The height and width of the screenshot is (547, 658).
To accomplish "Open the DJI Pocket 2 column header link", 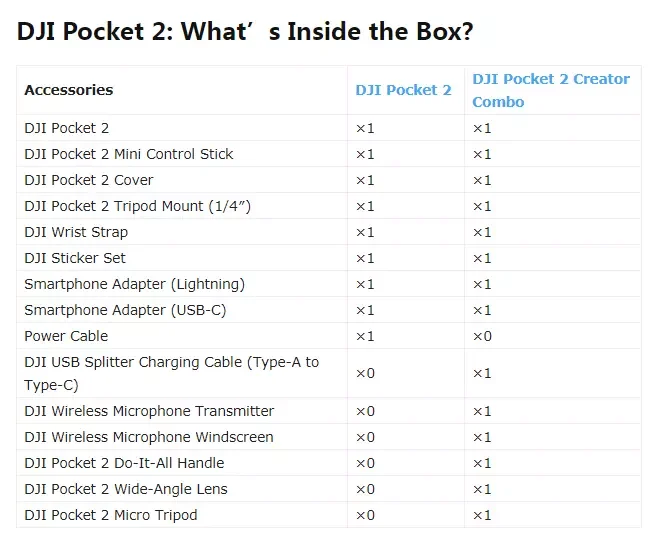I will tap(403, 90).
